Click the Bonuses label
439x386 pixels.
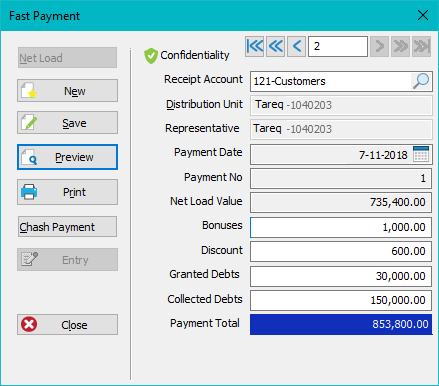pyautogui.click(x=222, y=225)
